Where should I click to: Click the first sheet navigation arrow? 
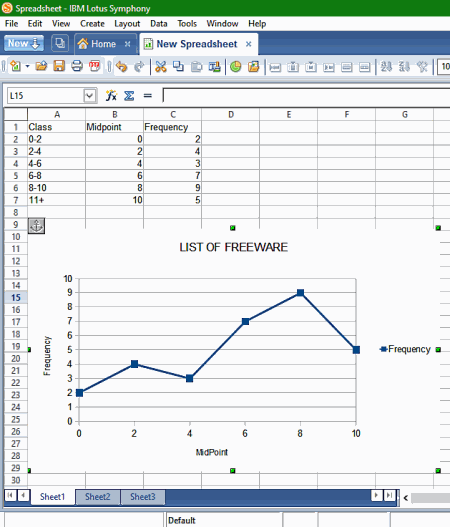10,495
